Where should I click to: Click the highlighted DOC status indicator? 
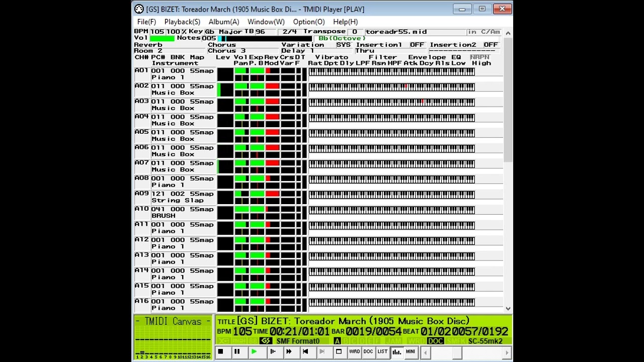pos(435,341)
